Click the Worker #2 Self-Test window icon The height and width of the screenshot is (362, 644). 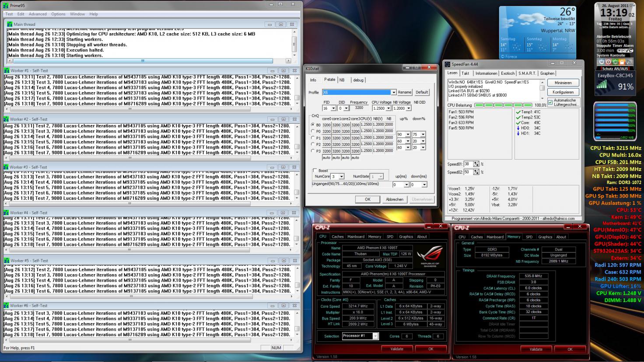tap(7, 119)
